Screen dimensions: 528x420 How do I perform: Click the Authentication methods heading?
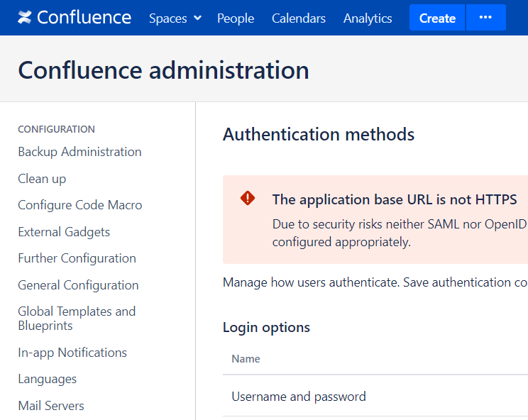[318, 134]
